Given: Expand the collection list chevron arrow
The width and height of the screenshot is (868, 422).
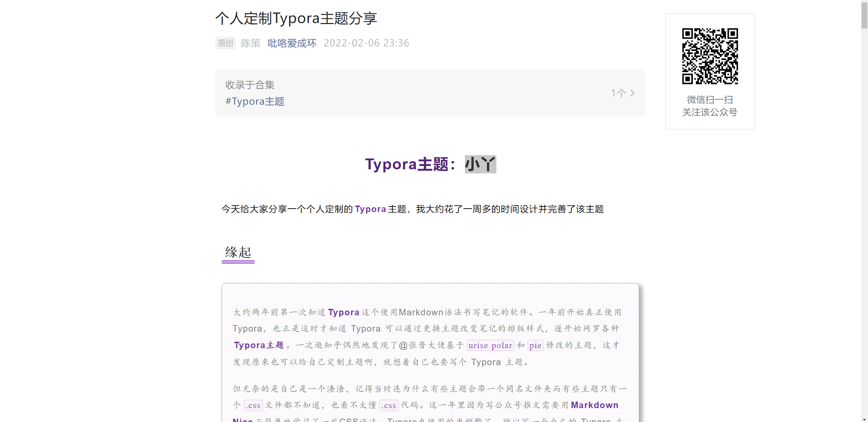Looking at the screenshot, I should [632, 93].
